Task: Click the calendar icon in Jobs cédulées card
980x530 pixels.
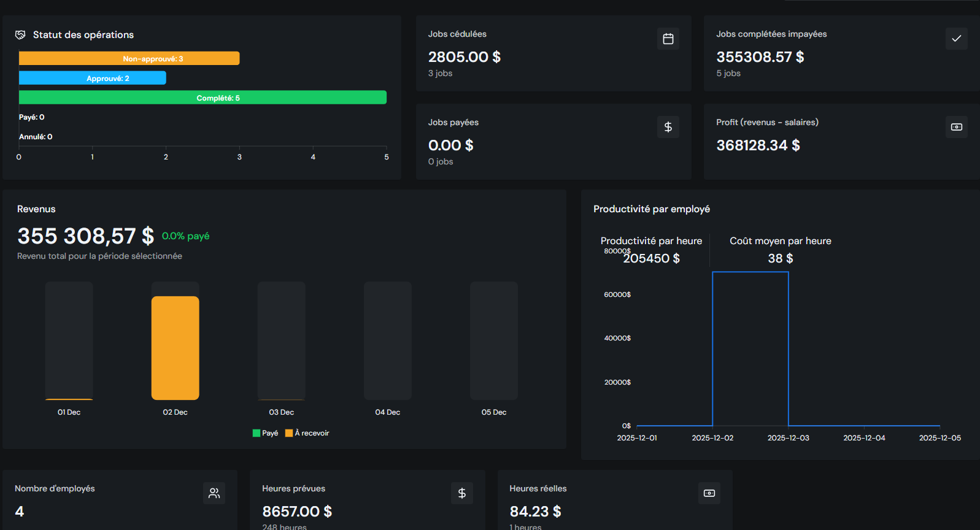Action: coord(668,39)
